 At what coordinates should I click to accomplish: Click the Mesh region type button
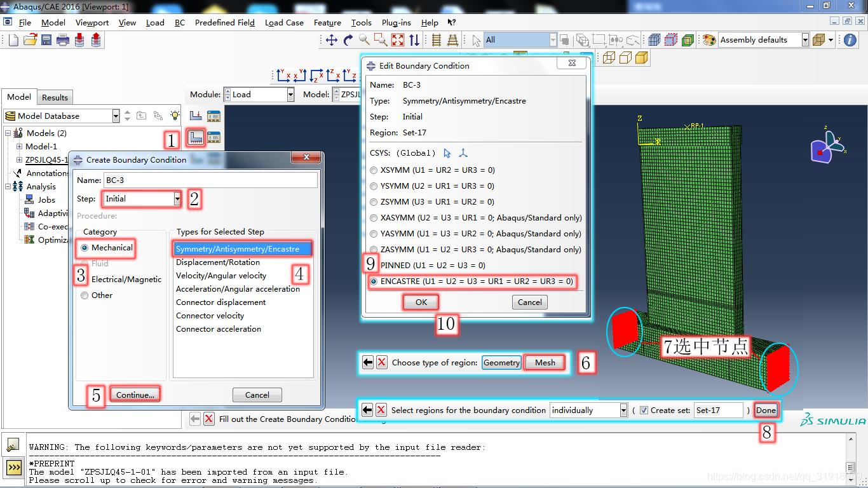[545, 363]
